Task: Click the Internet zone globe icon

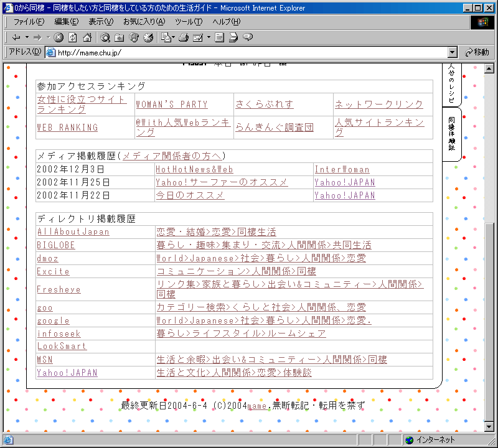Action: [x=409, y=440]
